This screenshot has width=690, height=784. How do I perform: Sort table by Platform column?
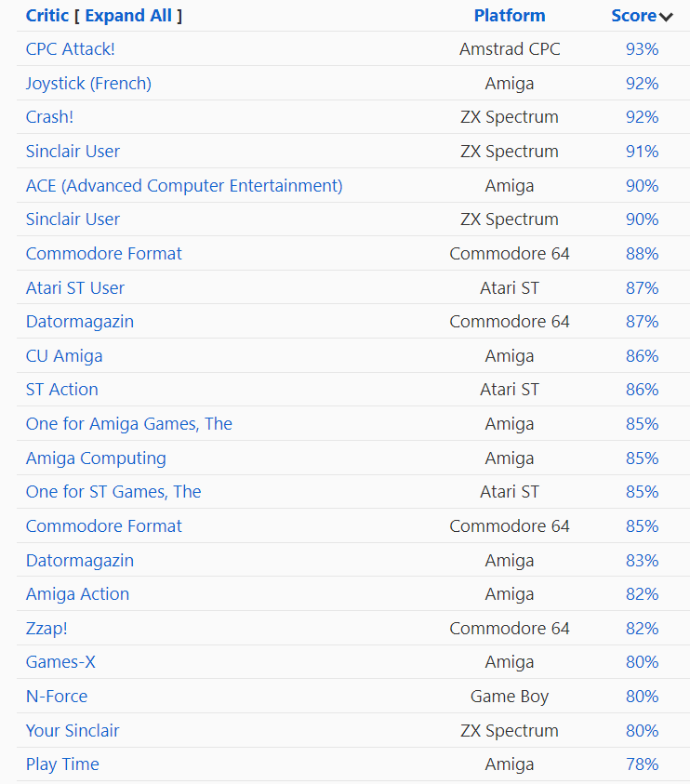(509, 15)
